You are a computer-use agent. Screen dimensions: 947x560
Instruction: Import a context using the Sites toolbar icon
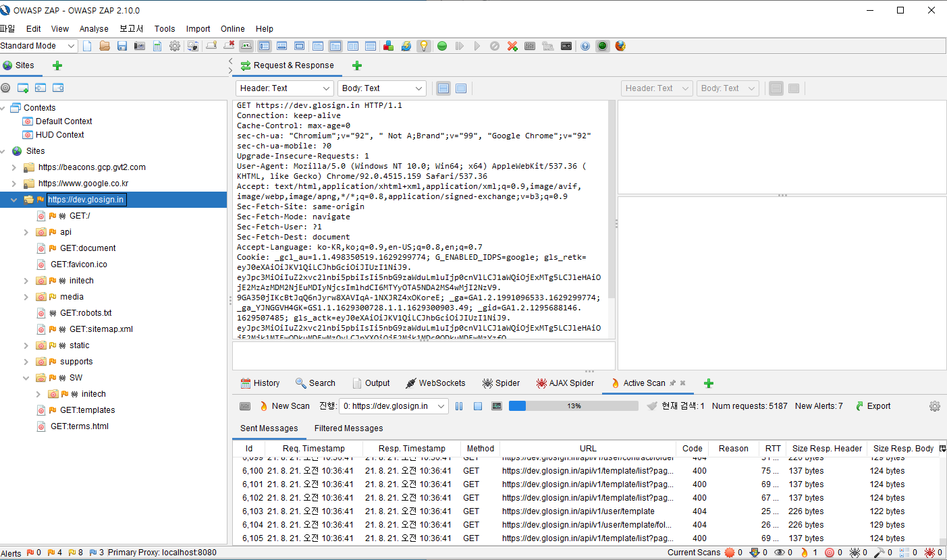40,88
